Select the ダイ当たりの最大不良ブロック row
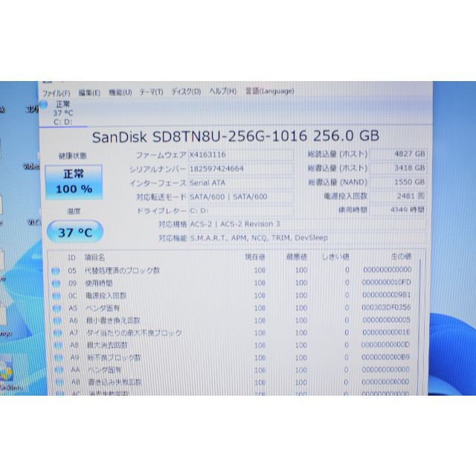The height and width of the screenshot is (476, 476). click(x=234, y=332)
